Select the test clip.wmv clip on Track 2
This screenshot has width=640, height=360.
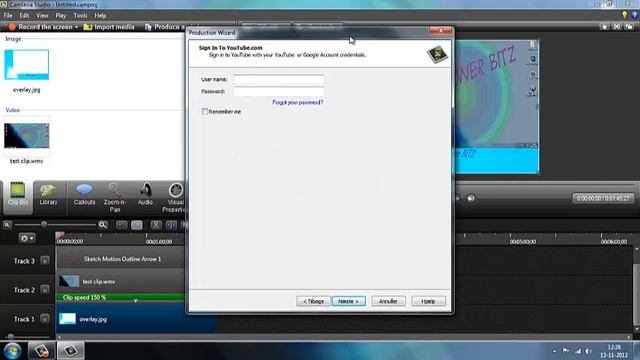coord(122,282)
